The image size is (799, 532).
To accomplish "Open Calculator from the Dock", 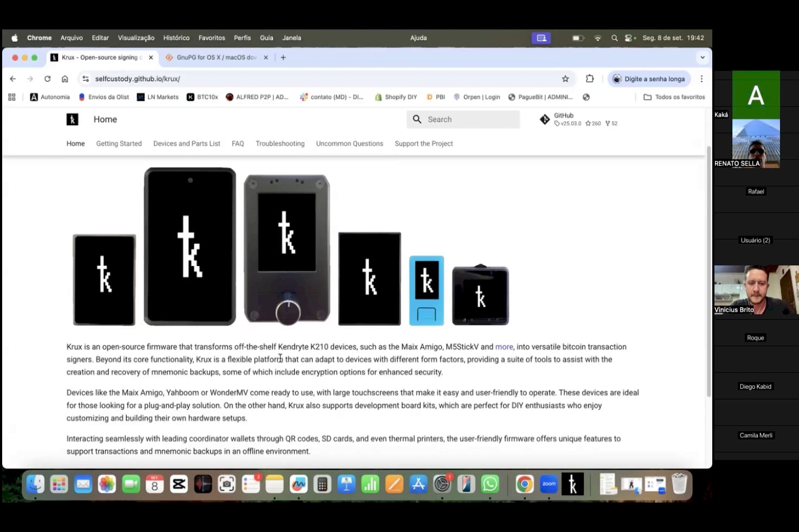I will [322, 484].
